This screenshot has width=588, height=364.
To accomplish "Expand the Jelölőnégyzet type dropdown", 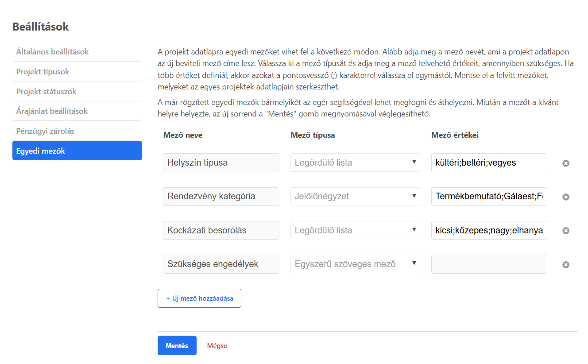I will coord(355,196).
